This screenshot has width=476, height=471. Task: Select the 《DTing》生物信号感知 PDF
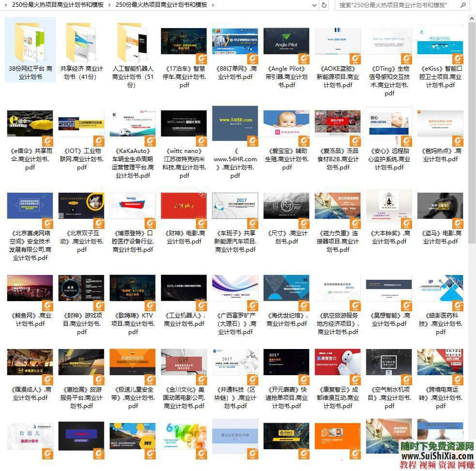[389, 61]
